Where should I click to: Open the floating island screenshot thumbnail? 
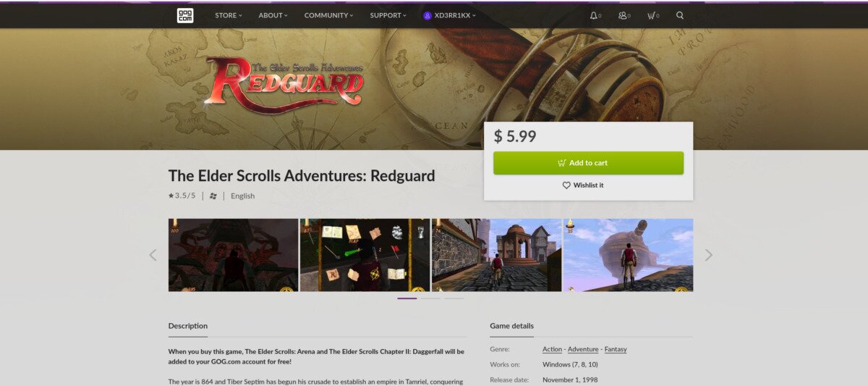click(628, 255)
